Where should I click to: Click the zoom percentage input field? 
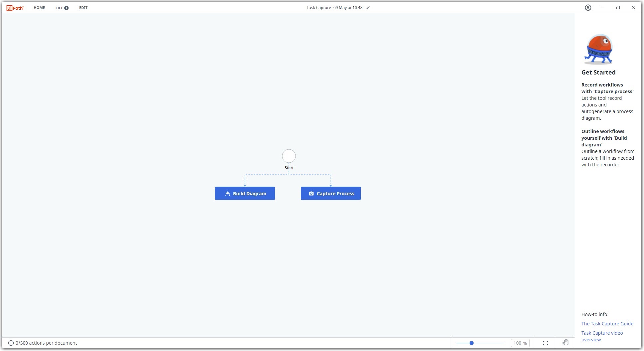(520, 343)
